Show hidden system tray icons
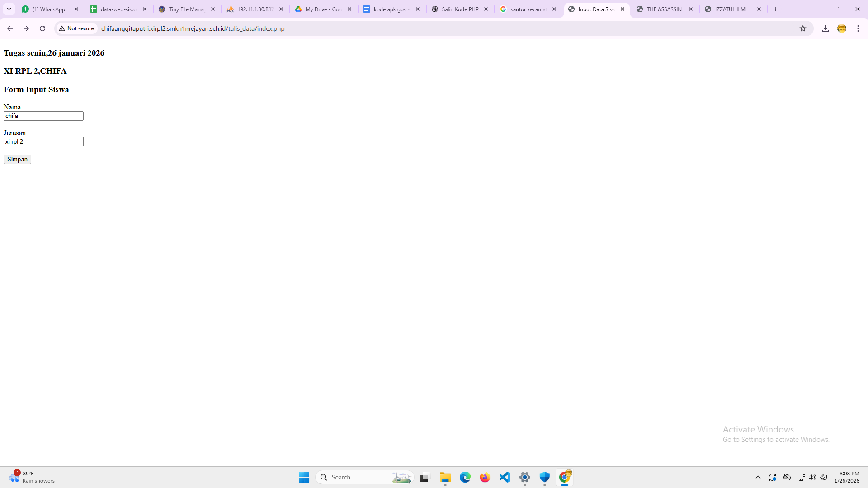The height and width of the screenshot is (488, 868). coord(758,477)
